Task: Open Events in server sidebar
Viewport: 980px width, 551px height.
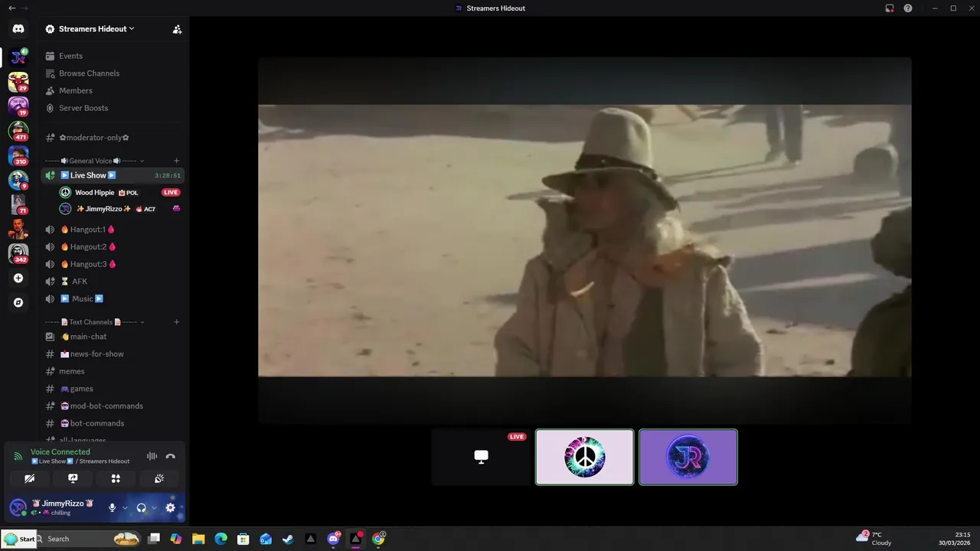Action: 113,56
